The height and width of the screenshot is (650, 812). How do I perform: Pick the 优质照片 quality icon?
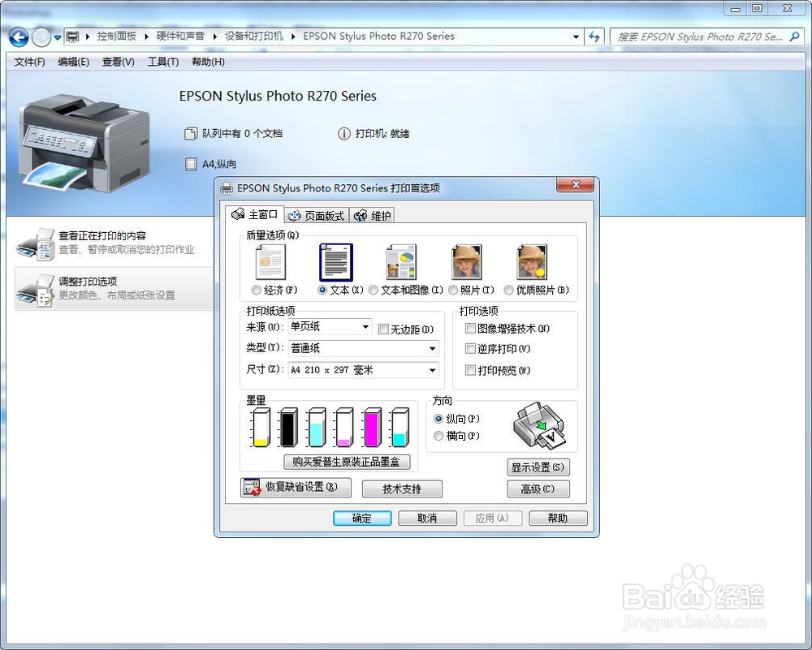531,261
